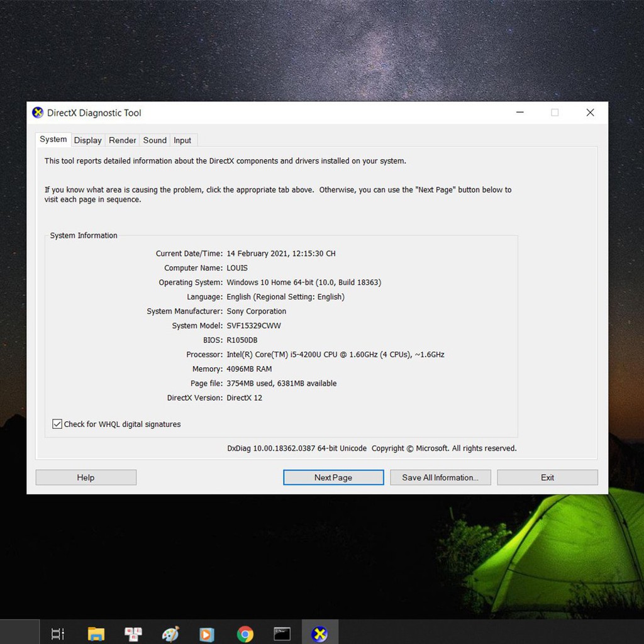Screen dimensions: 644x644
Task: Exit the DirectX Diagnostic Tool
Action: [x=548, y=477]
